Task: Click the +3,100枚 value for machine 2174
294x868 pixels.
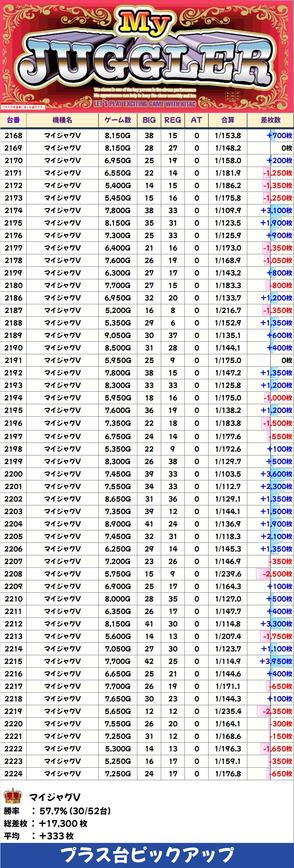Action: (x=277, y=210)
